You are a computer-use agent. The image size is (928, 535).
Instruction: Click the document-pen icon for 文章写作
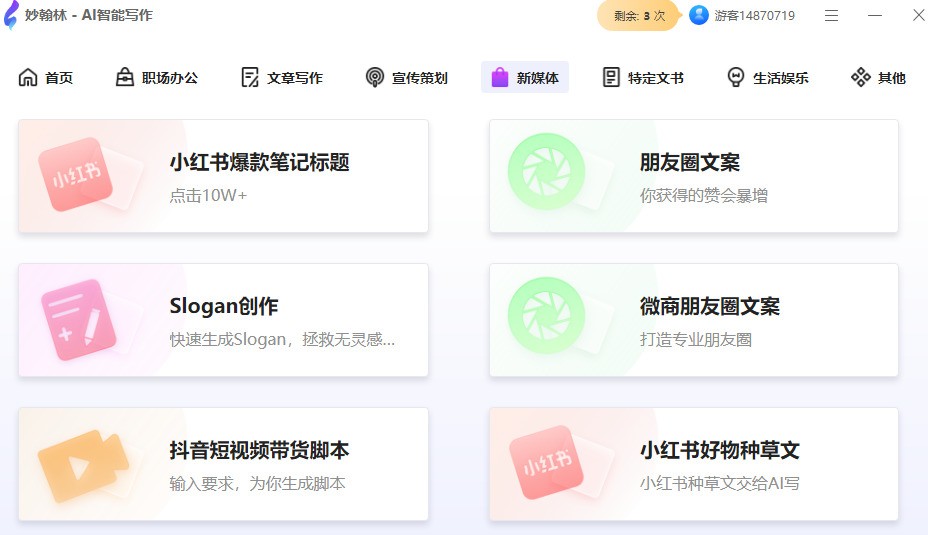[250, 78]
